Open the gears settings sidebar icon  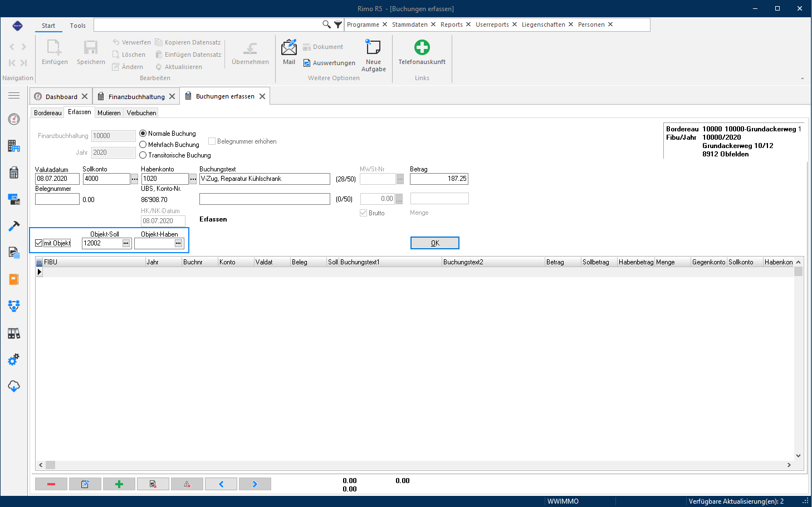14,360
